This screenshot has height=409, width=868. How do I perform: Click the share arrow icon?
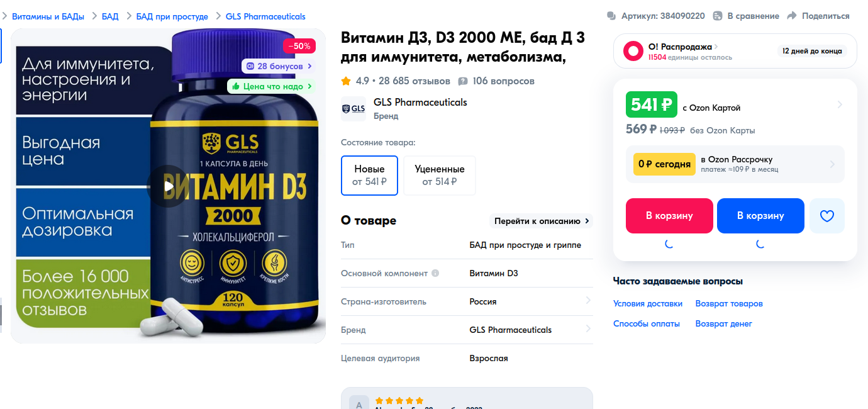point(792,16)
